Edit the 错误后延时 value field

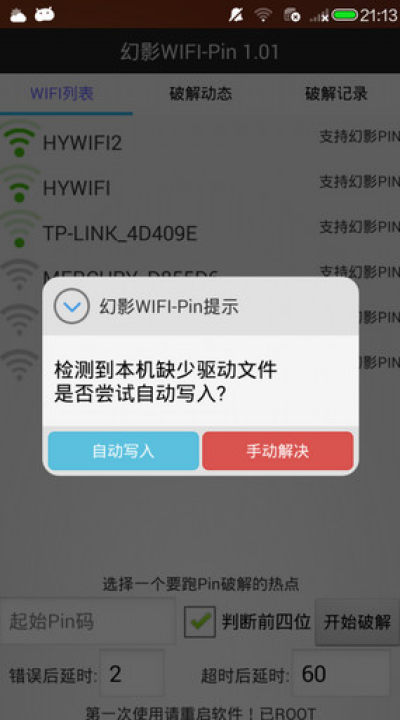click(x=131, y=673)
